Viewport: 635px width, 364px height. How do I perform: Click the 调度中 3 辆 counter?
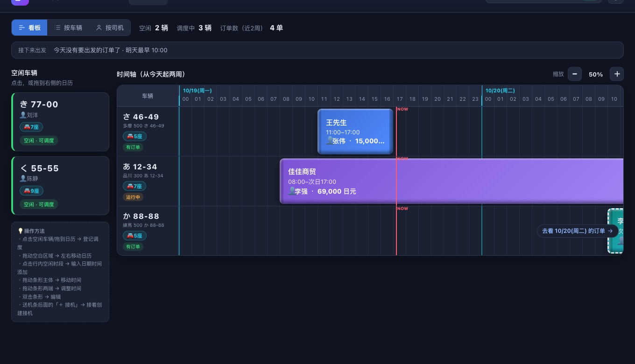(194, 28)
